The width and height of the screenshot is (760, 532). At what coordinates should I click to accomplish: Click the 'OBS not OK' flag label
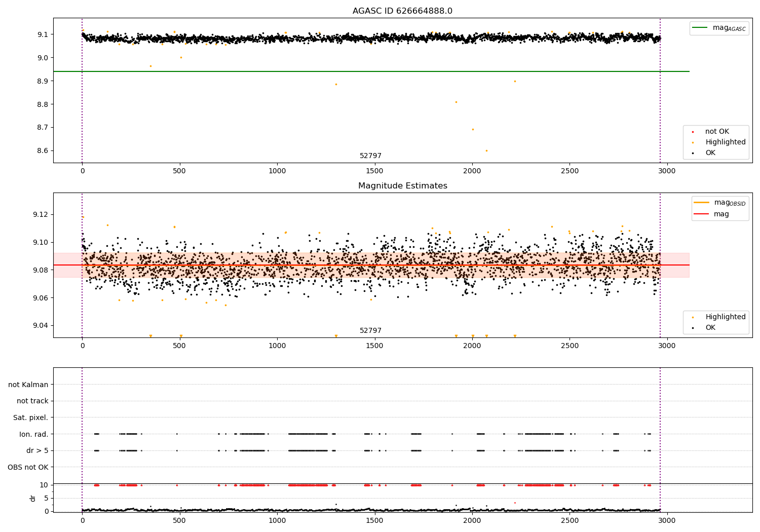(x=28, y=467)
